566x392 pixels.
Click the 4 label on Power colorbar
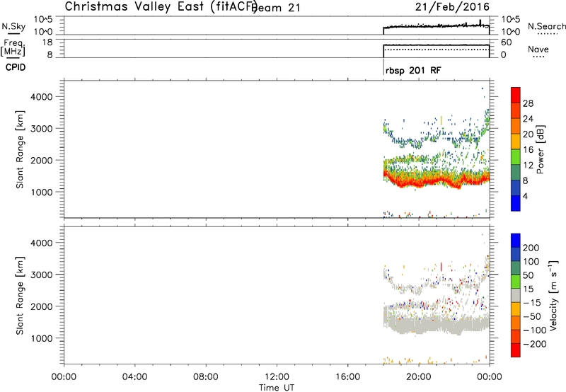[x=525, y=196]
